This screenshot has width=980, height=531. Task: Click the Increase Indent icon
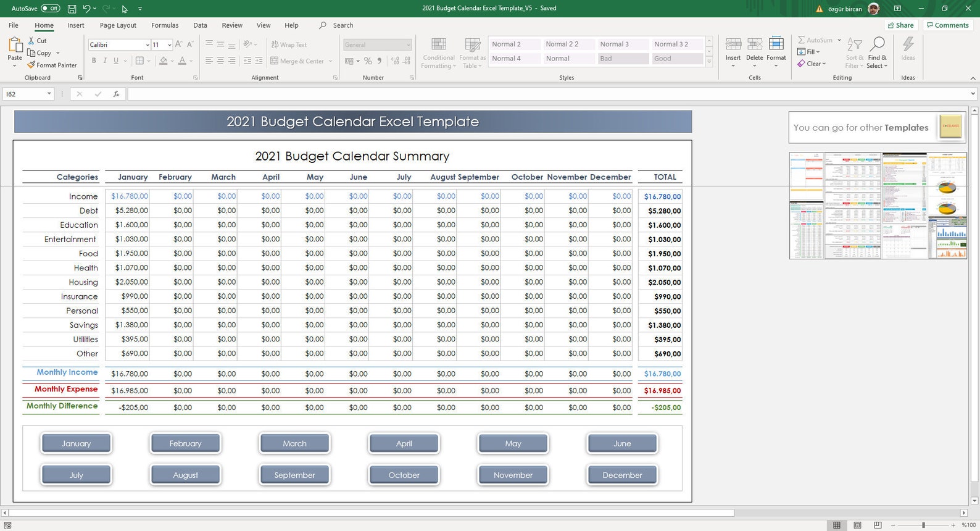[259, 61]
